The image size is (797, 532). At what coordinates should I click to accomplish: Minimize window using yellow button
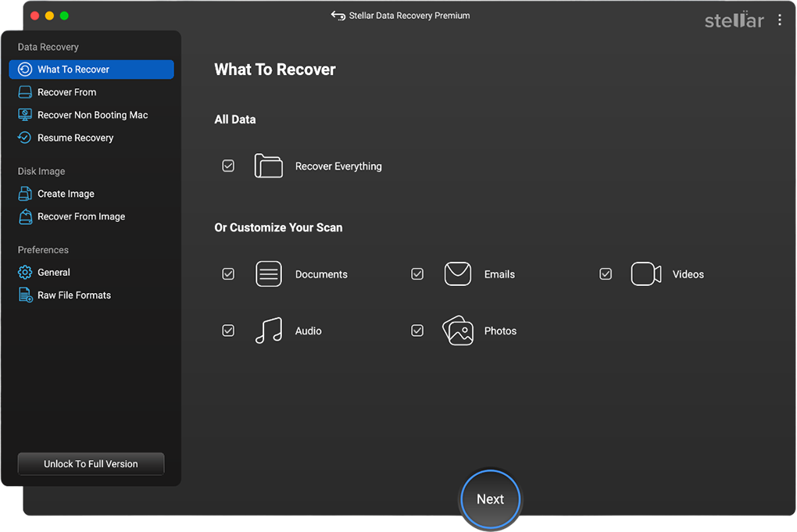point(49,16)
